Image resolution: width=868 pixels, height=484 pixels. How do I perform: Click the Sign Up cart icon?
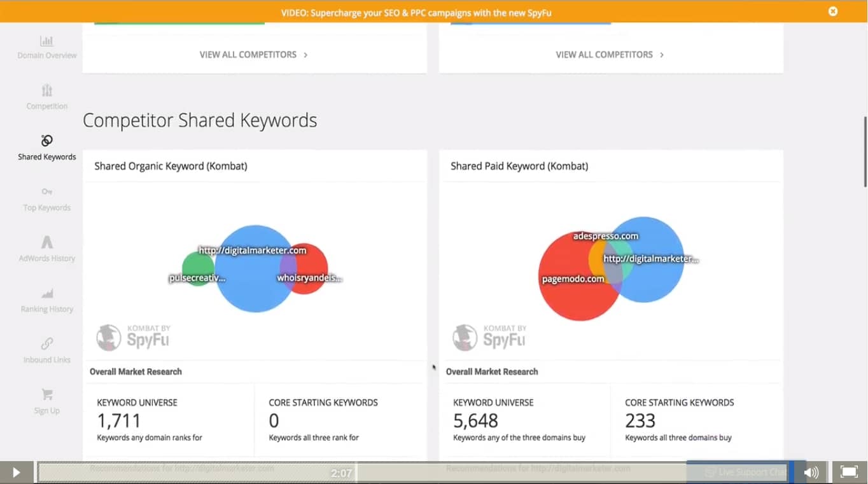(x=46, y=394)
